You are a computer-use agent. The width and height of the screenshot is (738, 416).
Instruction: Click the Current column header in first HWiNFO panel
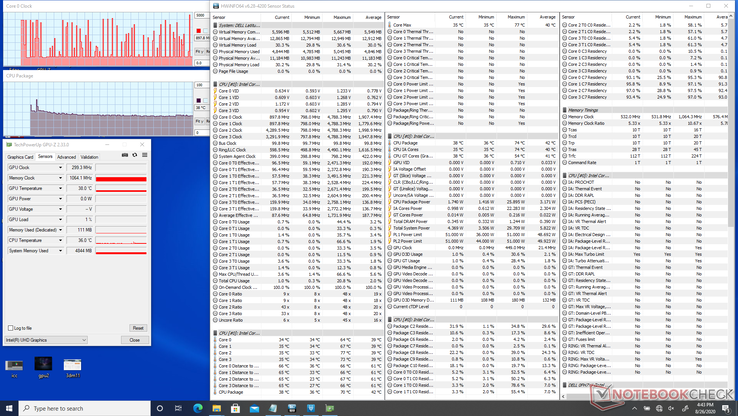pos(282,17)
